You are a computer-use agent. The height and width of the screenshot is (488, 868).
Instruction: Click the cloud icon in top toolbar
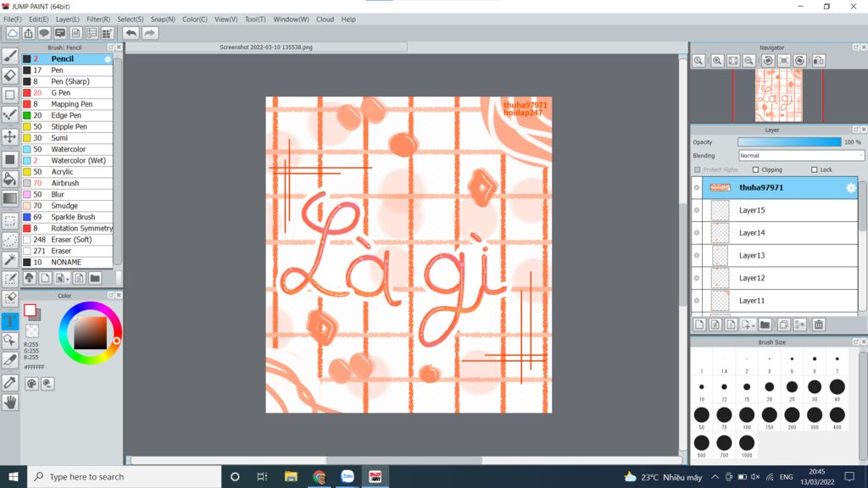click(x=12, y=33)
